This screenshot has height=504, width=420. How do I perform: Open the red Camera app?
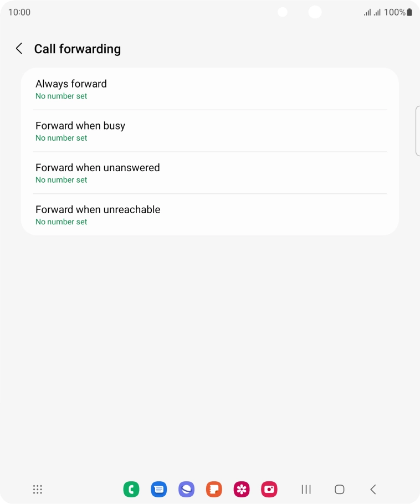click(269, 489)
